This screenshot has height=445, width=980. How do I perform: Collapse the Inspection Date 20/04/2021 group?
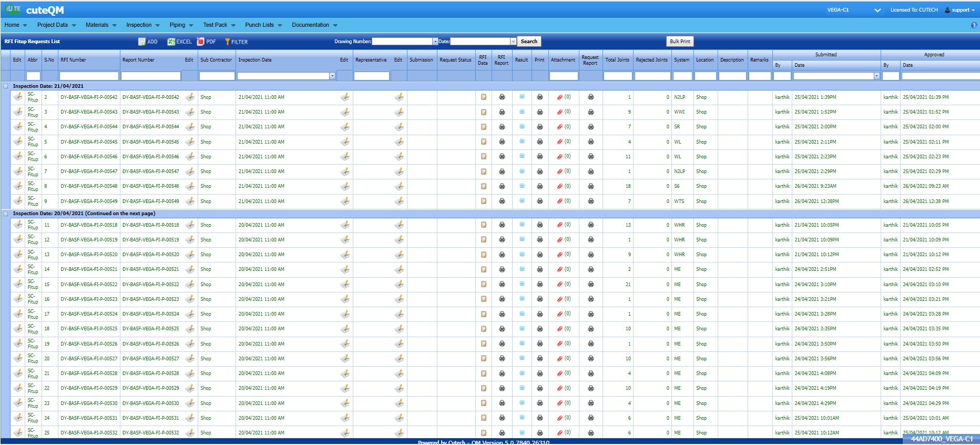(x=6, y=214)
